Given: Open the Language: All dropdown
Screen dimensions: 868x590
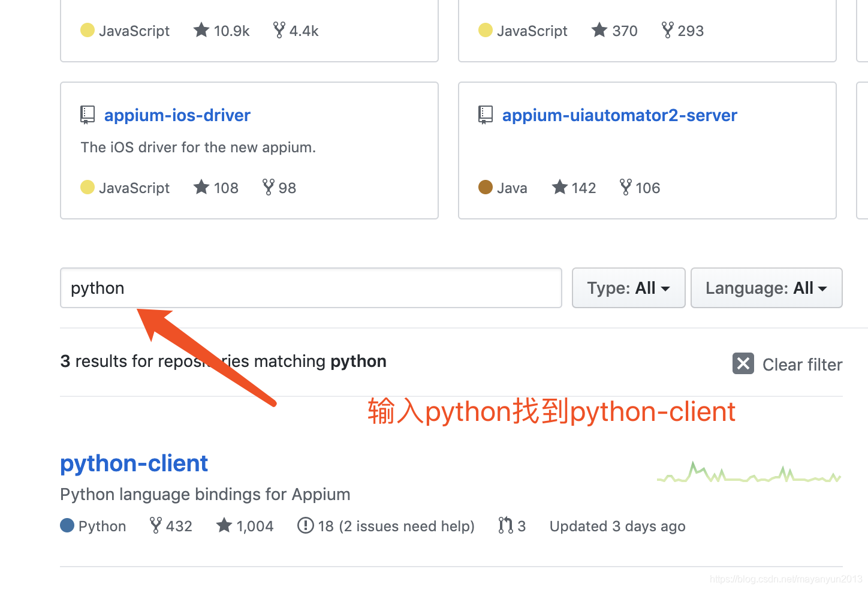Looking at the screenshot, I should (x=766, y=288).
